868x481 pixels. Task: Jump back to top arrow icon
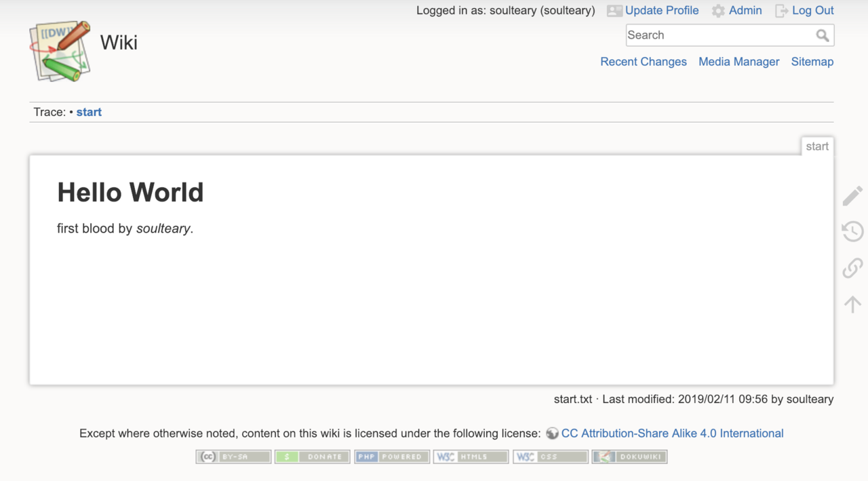[852, 304]
